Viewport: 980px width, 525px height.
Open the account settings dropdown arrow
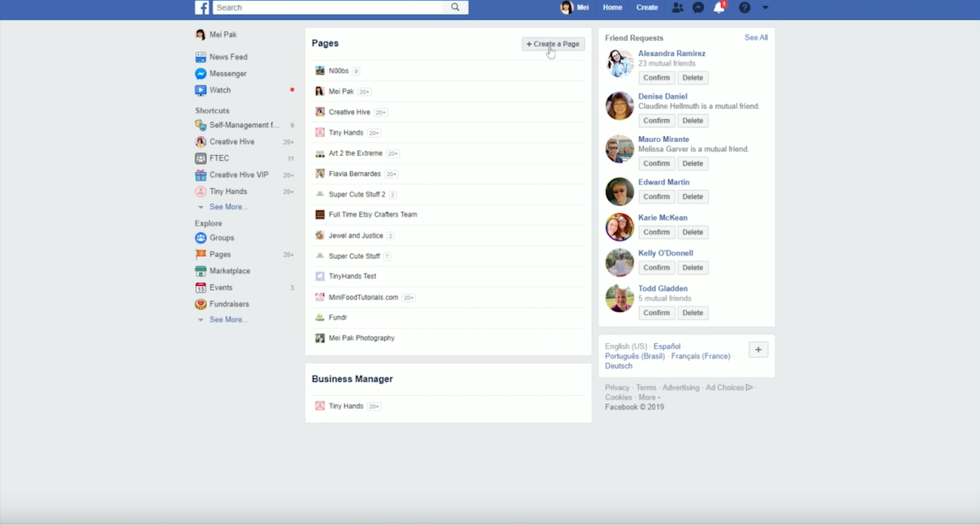(764, 7)
